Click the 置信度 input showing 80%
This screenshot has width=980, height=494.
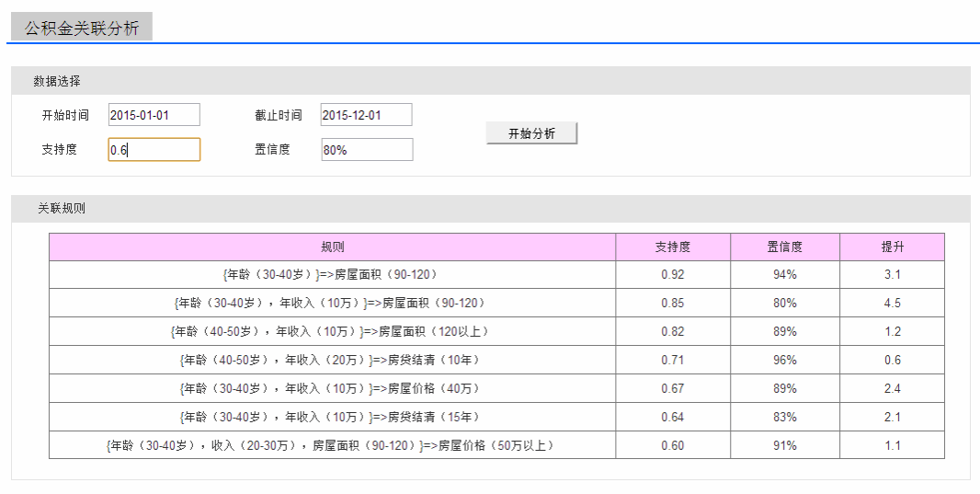[x=367, y=150]
